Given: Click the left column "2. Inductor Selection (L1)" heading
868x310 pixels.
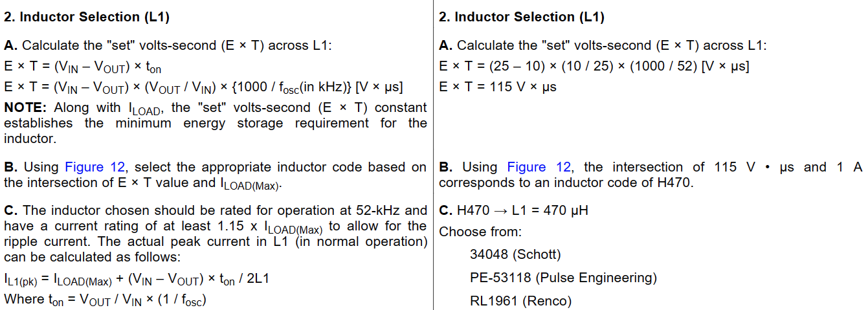Looking at the screenshot, I should click(x=87, y=17).
